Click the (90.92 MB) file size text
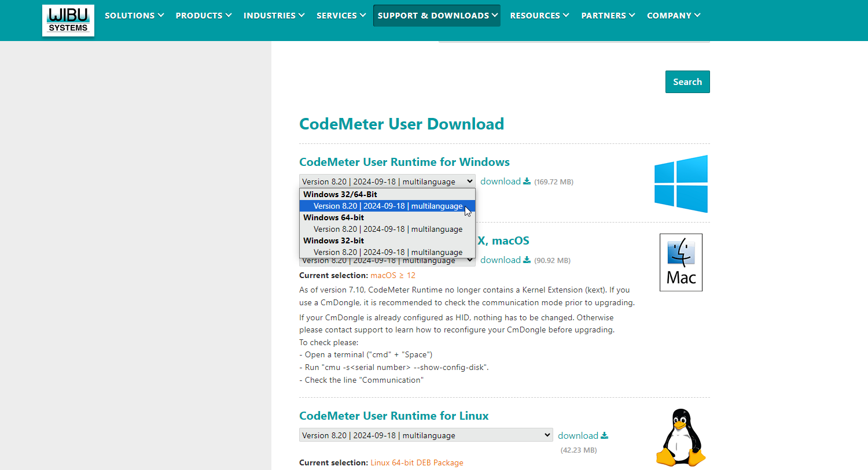The width and height of the screenshot is (868, 470). [x=553, y=261]
